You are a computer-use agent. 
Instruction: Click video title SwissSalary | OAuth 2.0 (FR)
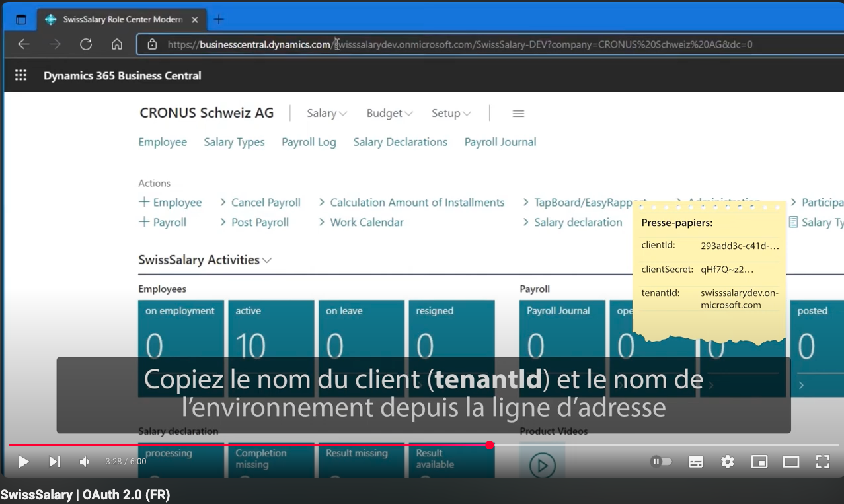(85, 495)
